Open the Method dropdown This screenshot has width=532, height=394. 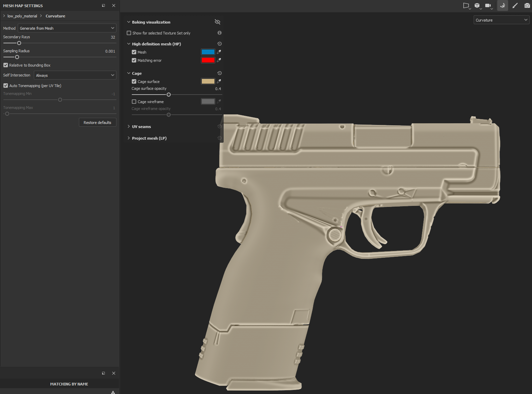67,28
